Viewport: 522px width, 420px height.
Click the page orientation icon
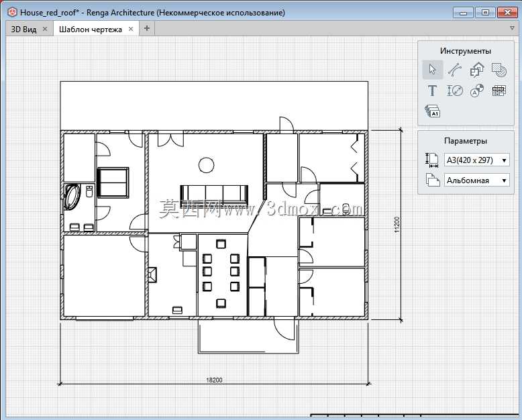(433, 180)
